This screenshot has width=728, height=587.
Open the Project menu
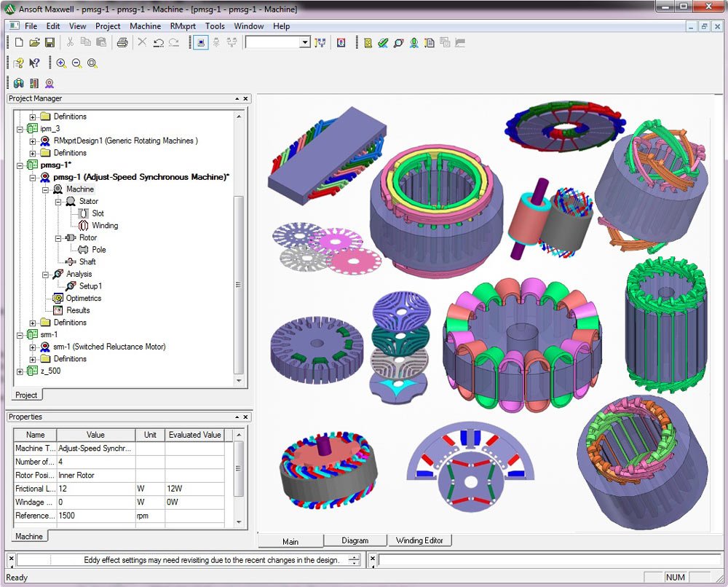point(108,26)
